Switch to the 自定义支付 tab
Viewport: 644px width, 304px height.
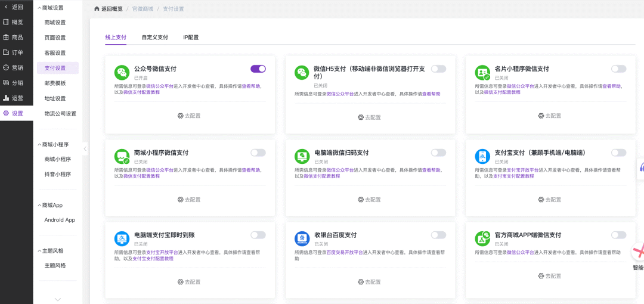[154, 38]
